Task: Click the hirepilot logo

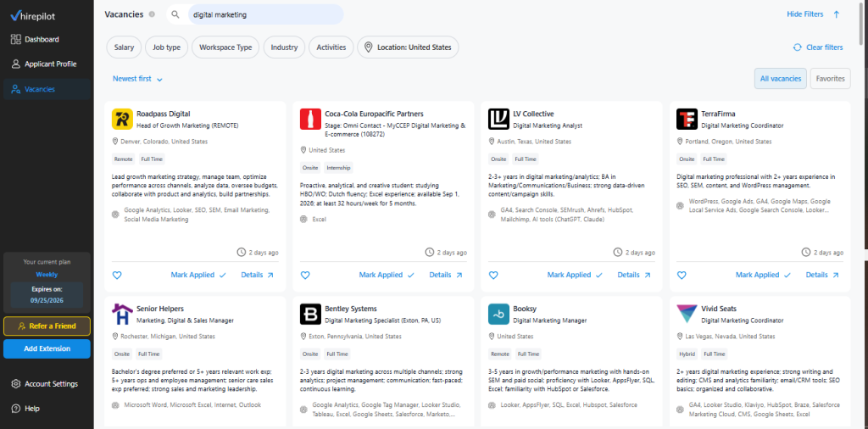Action: point(35,15)
